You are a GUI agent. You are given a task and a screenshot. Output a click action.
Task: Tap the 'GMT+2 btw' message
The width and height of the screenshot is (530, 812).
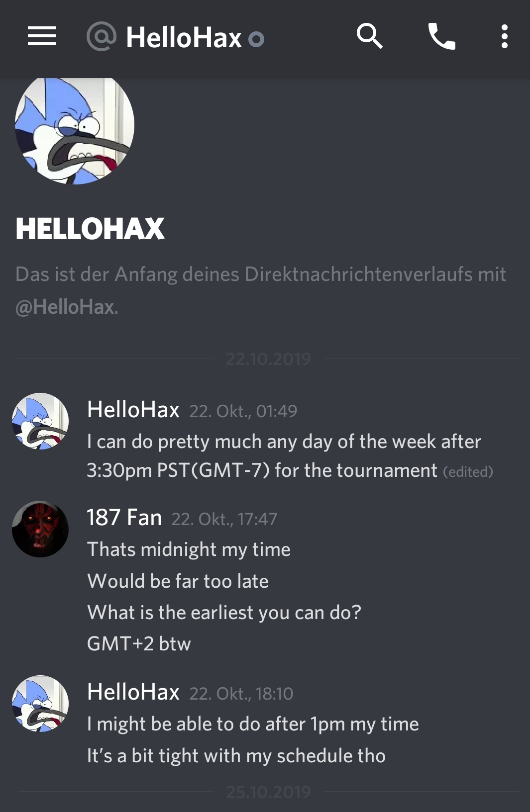click(x=139, y=644)
